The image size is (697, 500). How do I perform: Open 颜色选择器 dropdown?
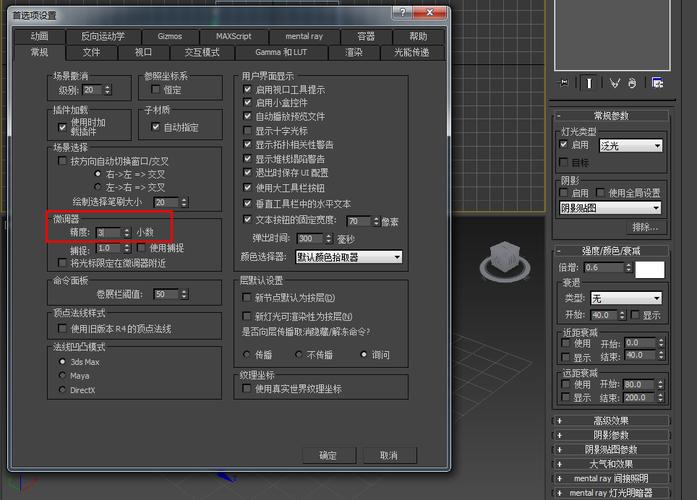[349, 257]
